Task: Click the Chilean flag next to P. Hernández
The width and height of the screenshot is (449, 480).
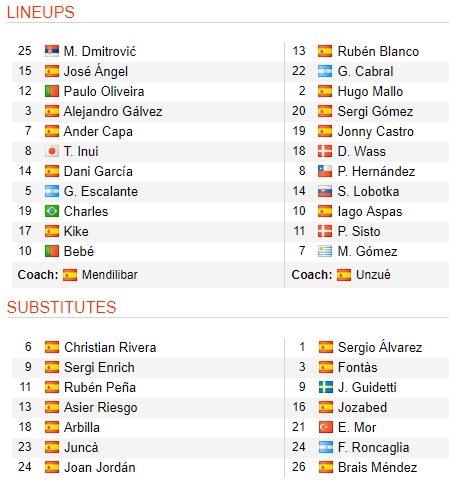Action: pos(325,171)
